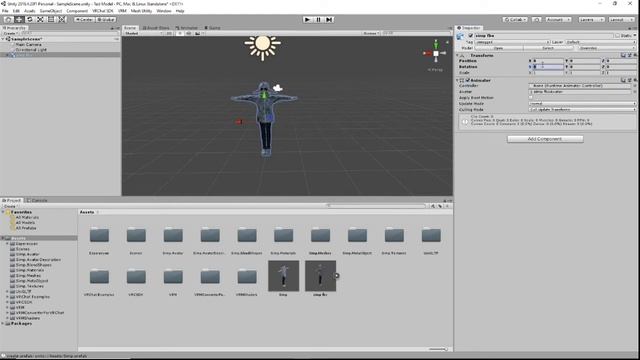Open the Hierarchy Create dropdown
Viewport: 640px width, 360px height.
coord(10,33)
